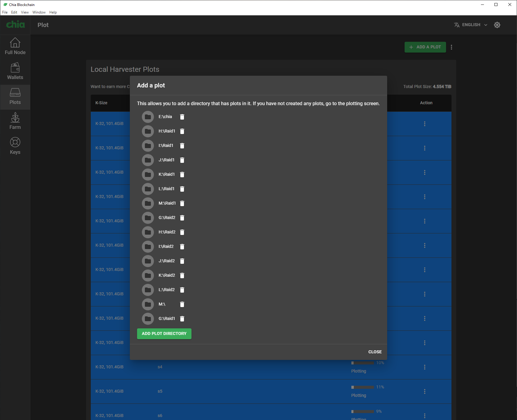Select the Wallets sidebar icon
517x420 pixels.
(x=15, y=71)
